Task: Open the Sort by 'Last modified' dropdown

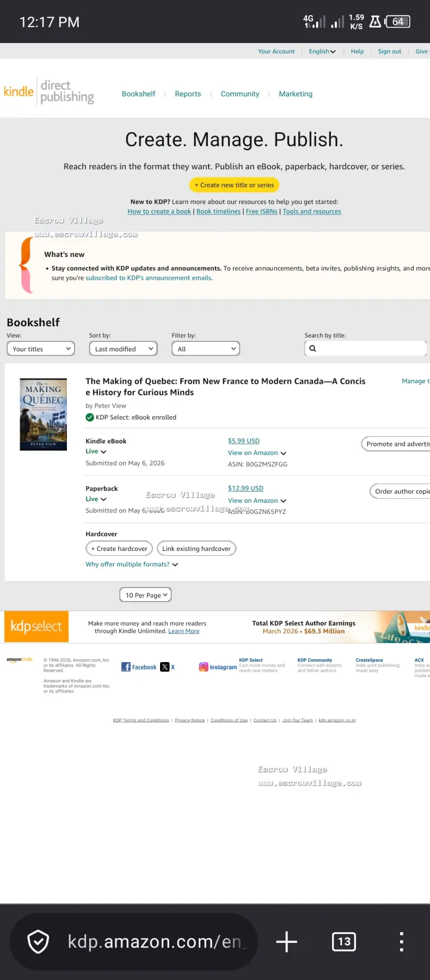Action: (x=124, y=349)
